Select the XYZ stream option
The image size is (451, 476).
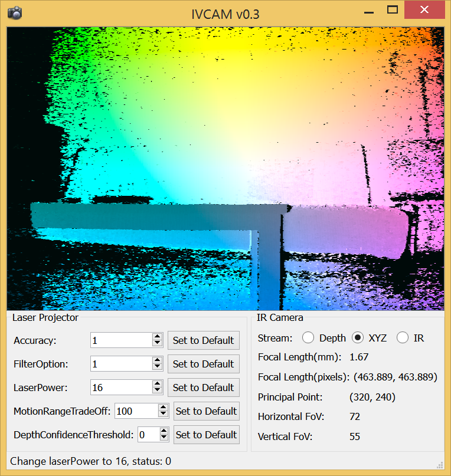click(357, 338)
